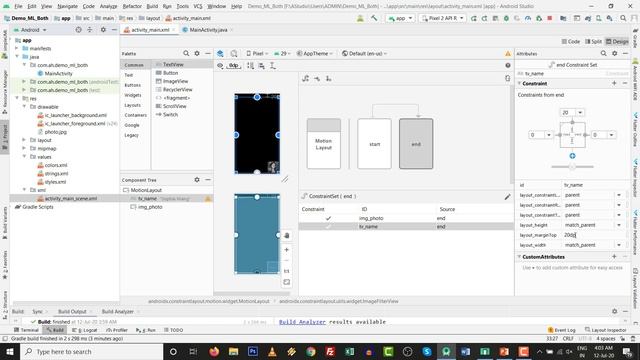Viewport: 640px width, 360px height.
Task: Click the layout_marginTop value field
Action: pyautogui.click(x=593, y=235)
